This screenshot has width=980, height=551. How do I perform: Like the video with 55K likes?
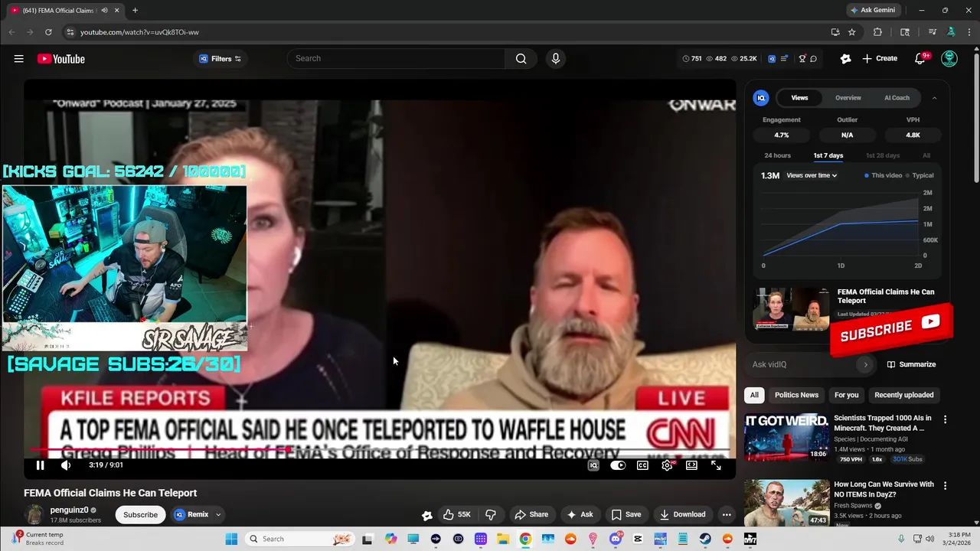coord(457,514)
